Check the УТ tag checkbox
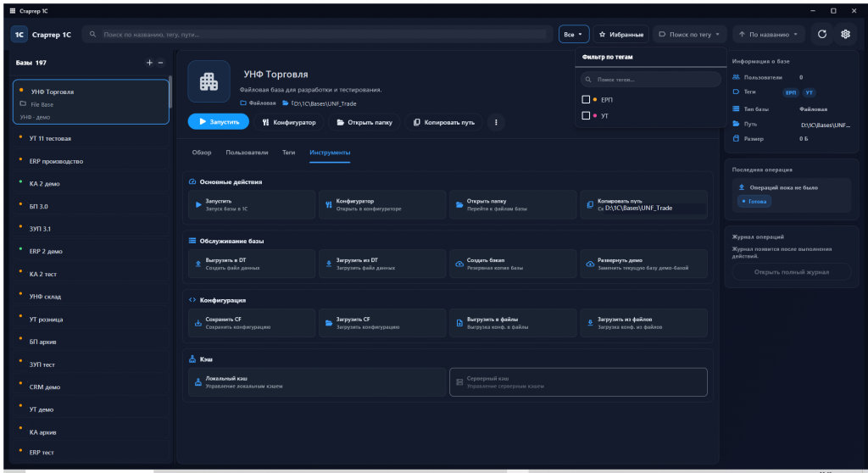868x473 pixels. [586, 116]
